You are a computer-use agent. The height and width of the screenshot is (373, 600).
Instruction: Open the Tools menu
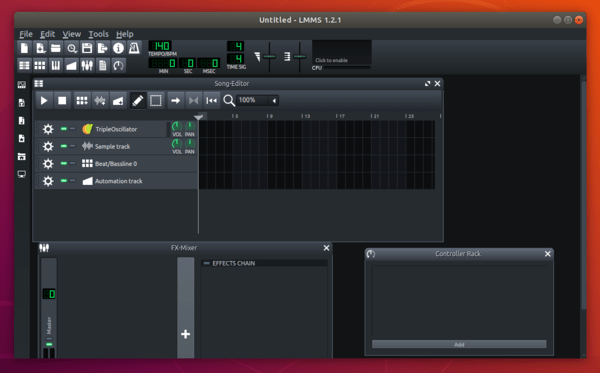(98, 34)
